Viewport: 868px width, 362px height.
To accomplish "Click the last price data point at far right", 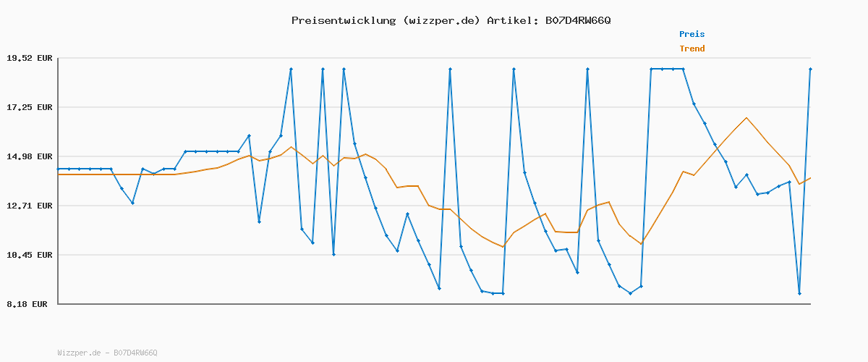I will click(x=810, y=69).
